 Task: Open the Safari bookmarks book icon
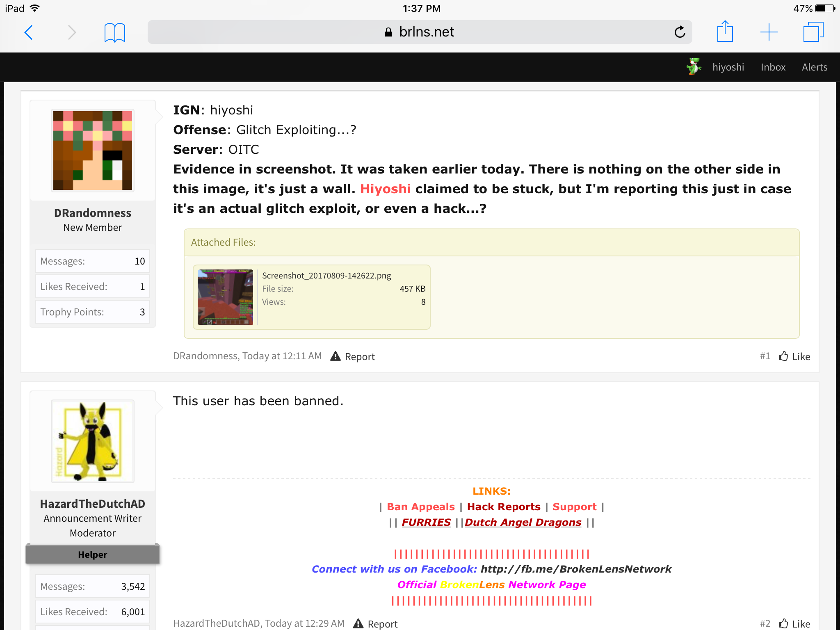114,32
